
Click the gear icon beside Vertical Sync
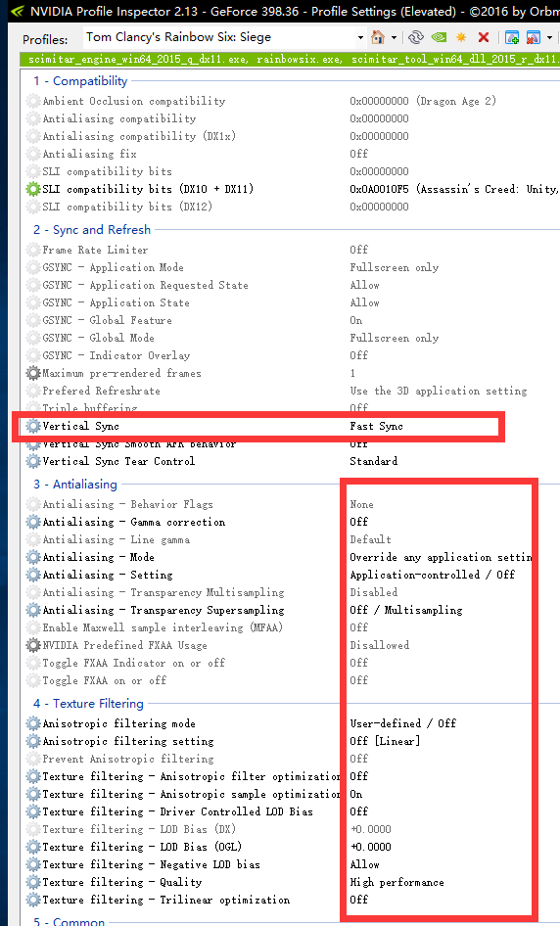(x=33, y=426)
